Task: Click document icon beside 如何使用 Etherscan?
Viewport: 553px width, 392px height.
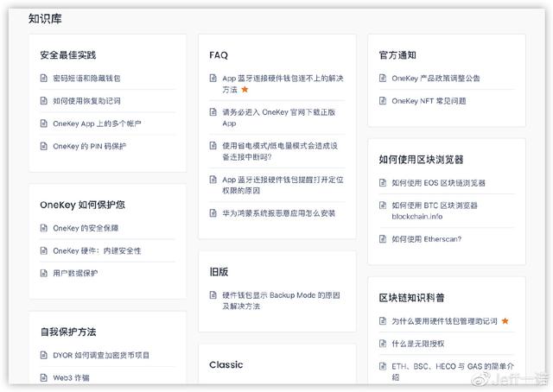Action: pos(383,239)
